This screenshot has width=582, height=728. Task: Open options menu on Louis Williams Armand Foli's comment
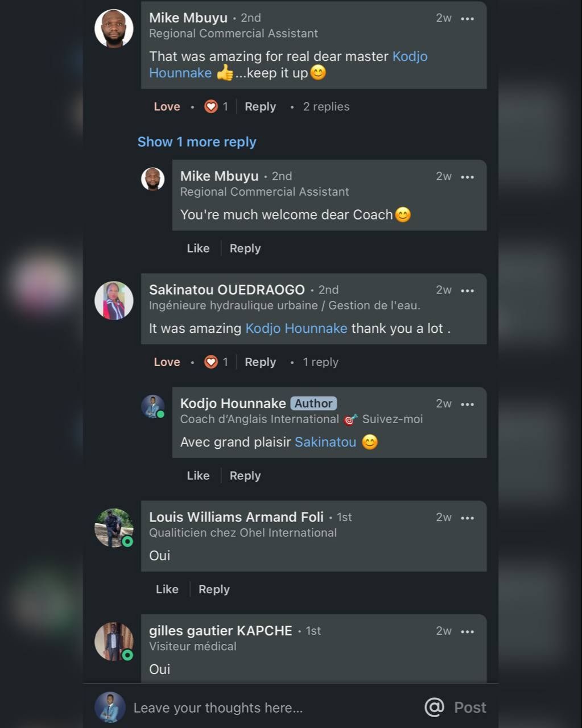point(467,518)
